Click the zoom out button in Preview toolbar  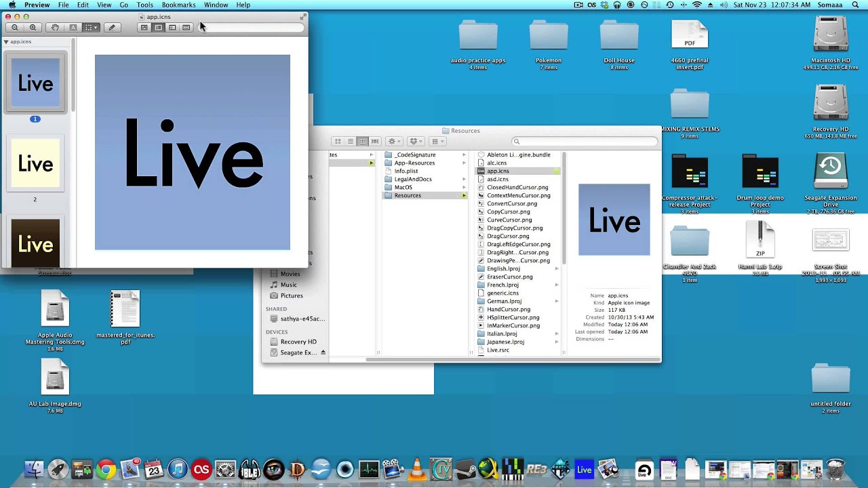click(x=15, y=28)
